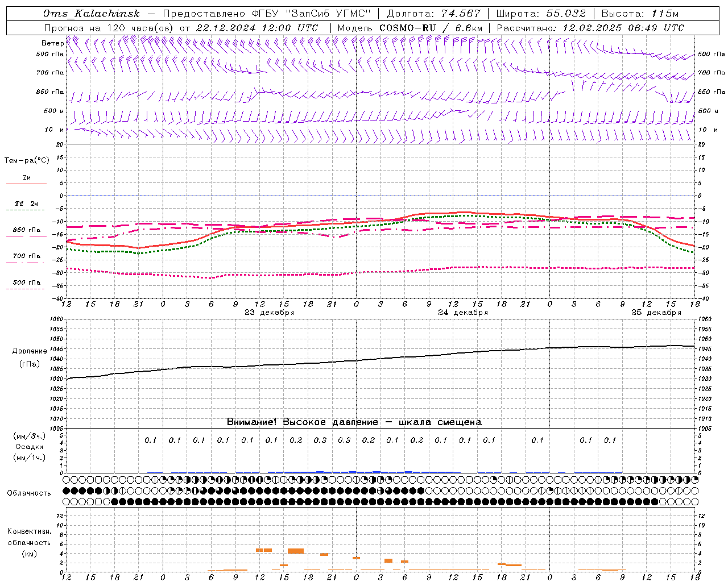Select the Осадки precipitation label
Viewport: 728px width, 582px height.
pyautogui.click(x=29, y=447)
